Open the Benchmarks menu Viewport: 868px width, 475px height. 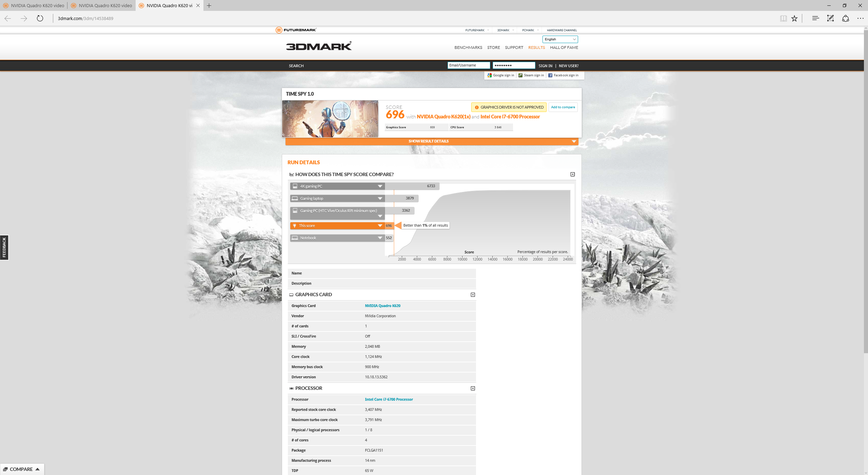[x=468, y=47]
